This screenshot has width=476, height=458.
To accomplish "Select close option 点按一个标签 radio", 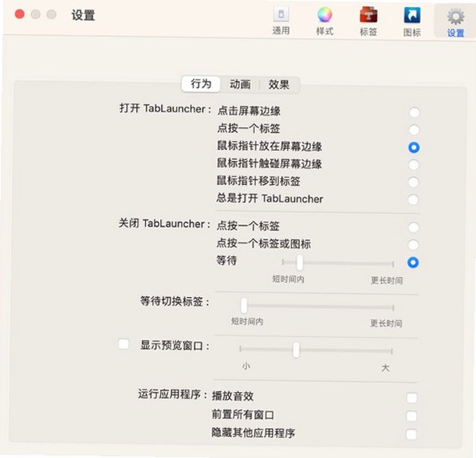I will (414, 228).
